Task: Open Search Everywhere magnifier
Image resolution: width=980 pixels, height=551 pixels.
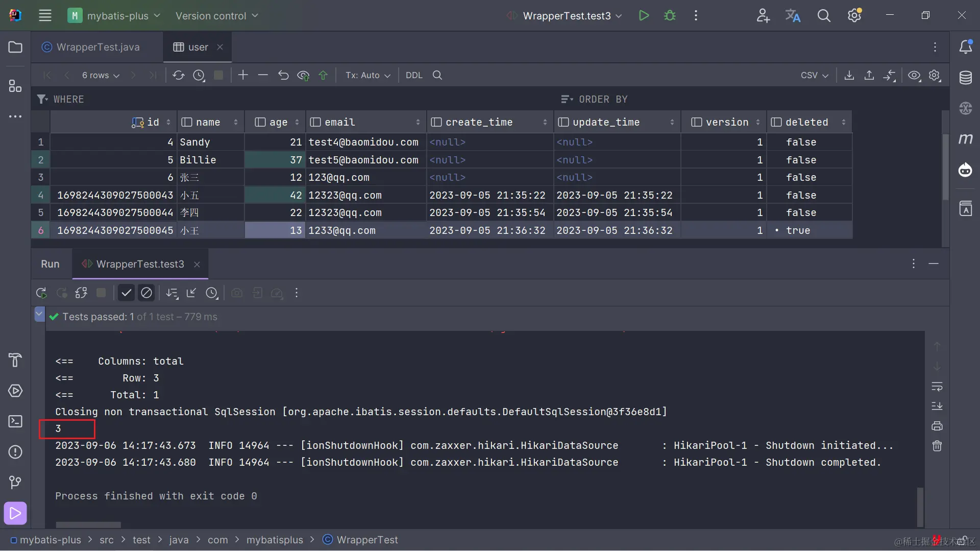Action: 824,15
